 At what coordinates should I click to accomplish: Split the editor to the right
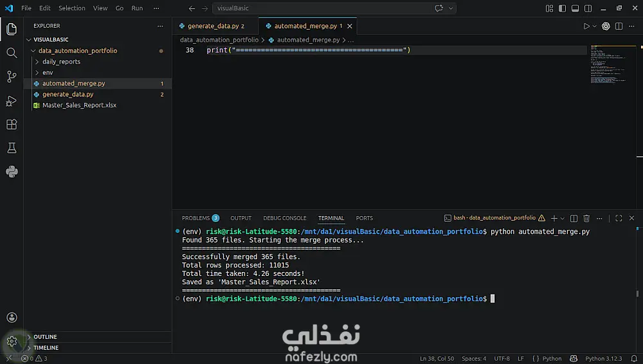click(x=619, y=26)
